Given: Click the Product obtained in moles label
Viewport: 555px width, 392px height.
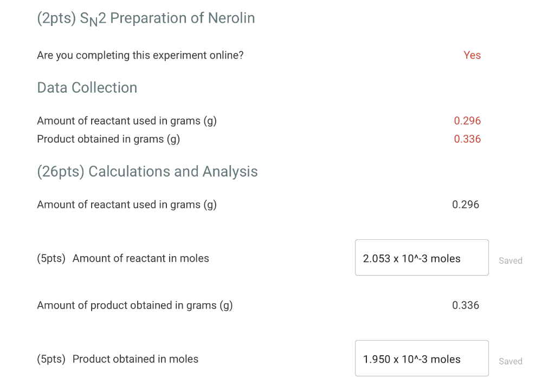Looking at the screenshot, I should [x=135, y=359].
